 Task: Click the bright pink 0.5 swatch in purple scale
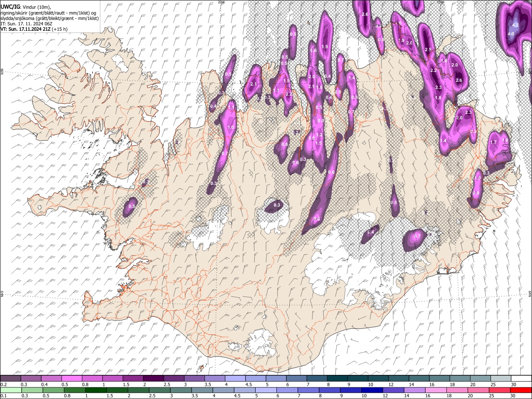[72, 378]
